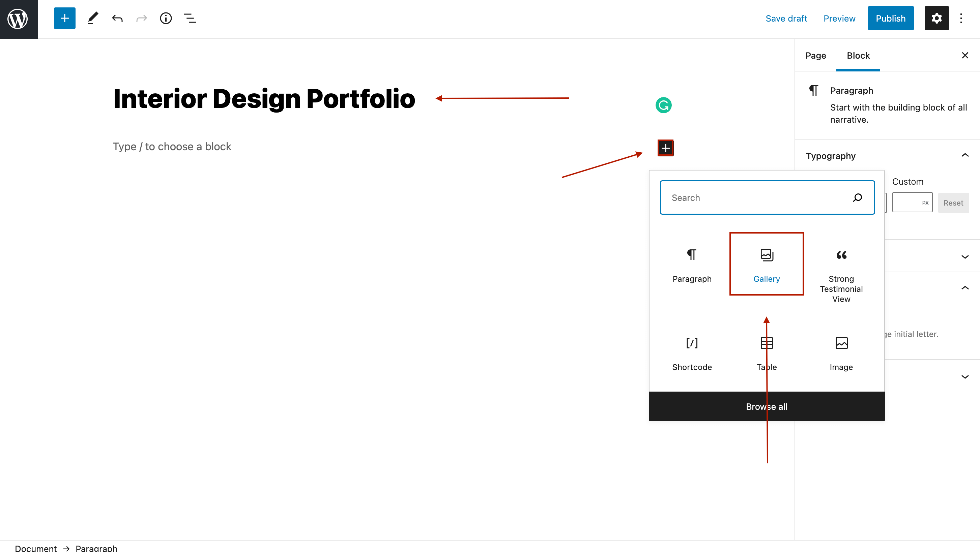Viewport: 980px width, 552px height.
Task: Select the Shortcode block icon
Action: pos(692,343)
